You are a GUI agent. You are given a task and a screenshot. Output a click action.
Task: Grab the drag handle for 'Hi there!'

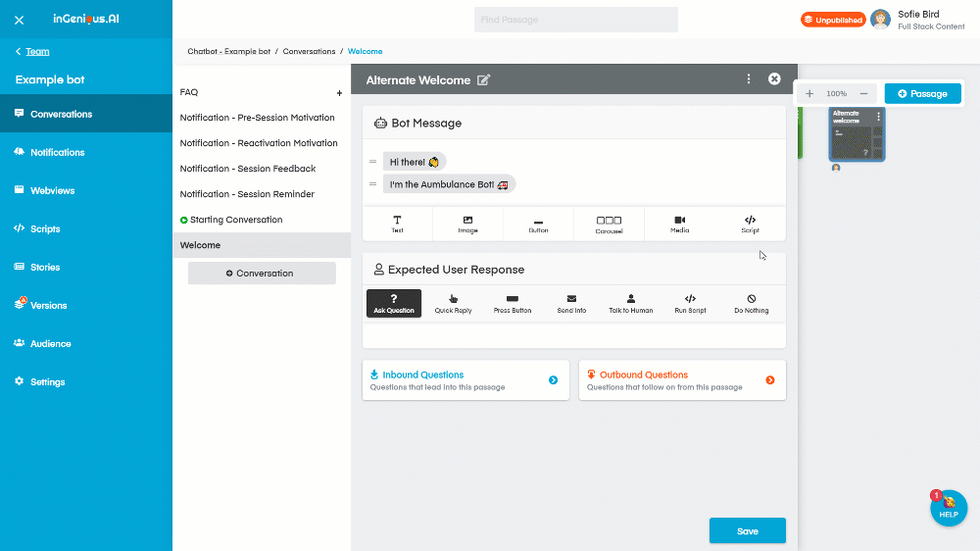click(x=373, y=162)
